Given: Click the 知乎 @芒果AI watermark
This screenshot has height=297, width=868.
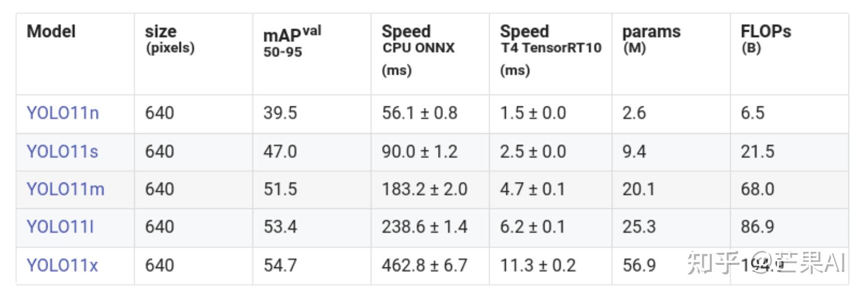Looking at the screenshot, I should tap(766, 262).
